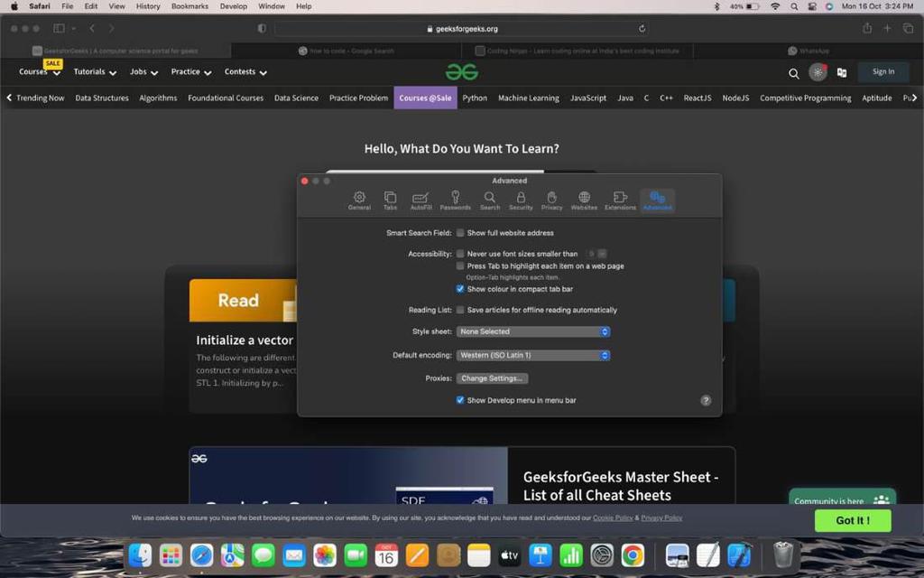Uncheck Show Develop menu in menu bar

[x=460, y=400]
